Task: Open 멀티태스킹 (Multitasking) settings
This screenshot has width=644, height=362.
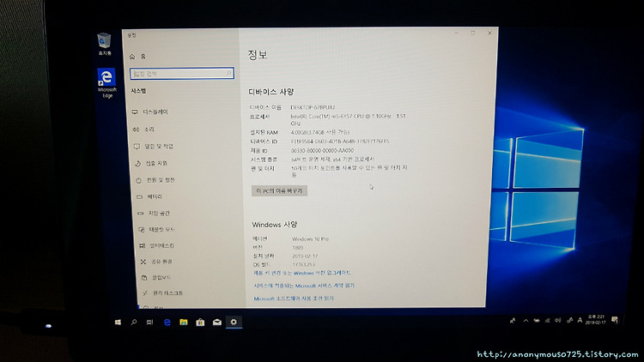Action: (157, 245)
